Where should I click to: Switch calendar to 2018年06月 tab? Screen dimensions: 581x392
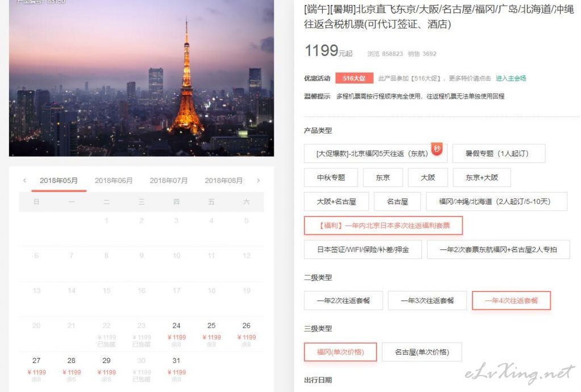tap(114, 181)
